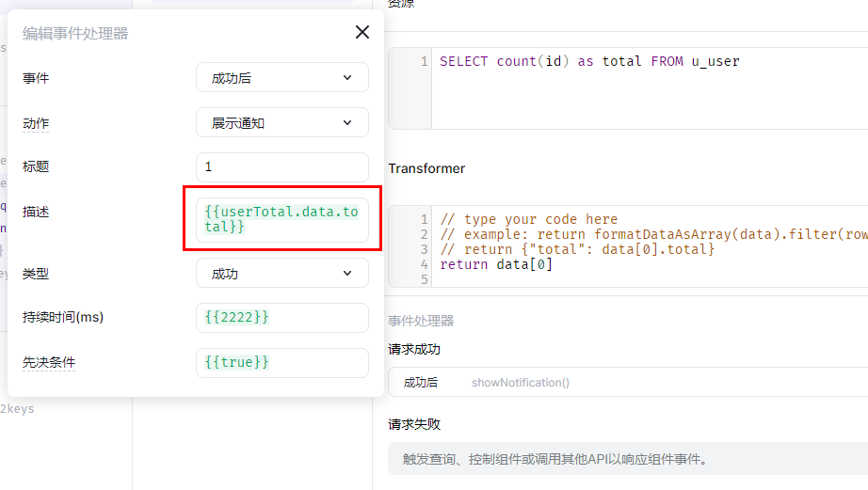Open the 事件 dropdown showing 成功后
The width and height of the screenshot is (868, 490).
click(282, 77)
